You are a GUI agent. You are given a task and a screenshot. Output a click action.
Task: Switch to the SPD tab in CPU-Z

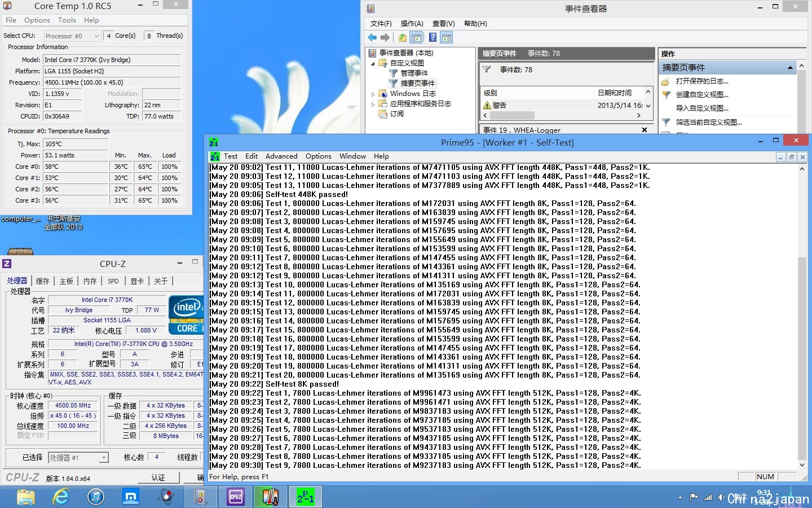(x=113, y=281)
